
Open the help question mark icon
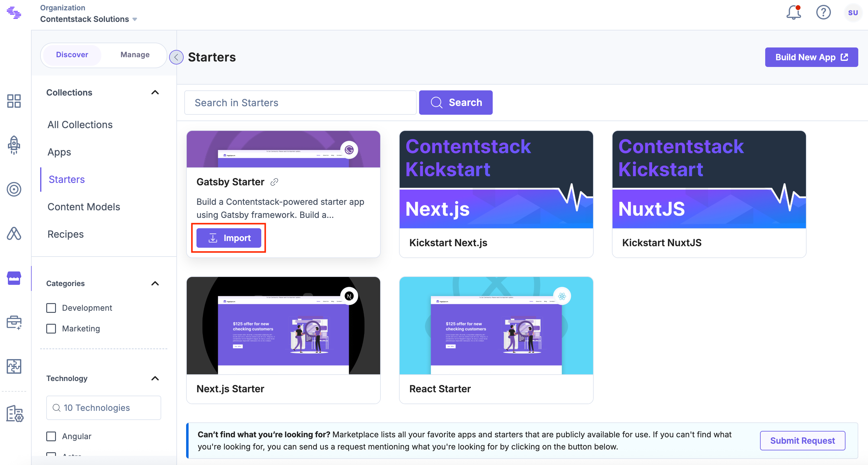823,12
